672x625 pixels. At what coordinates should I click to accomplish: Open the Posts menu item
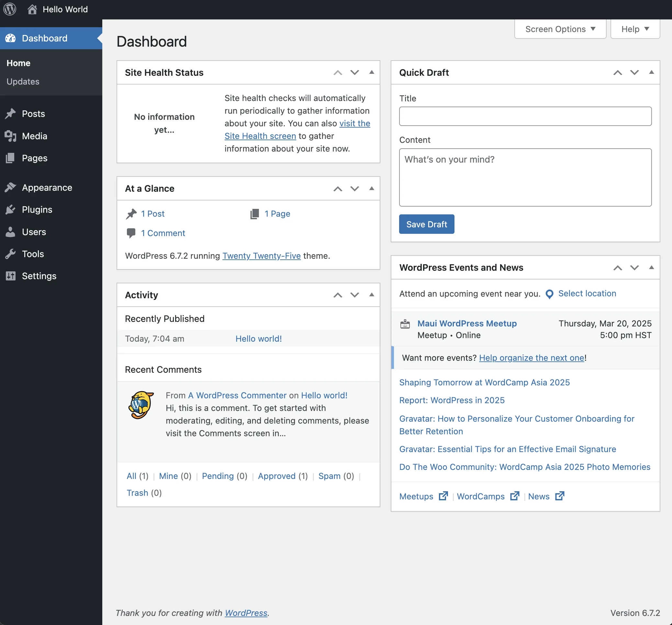click(x=33, y=114)
